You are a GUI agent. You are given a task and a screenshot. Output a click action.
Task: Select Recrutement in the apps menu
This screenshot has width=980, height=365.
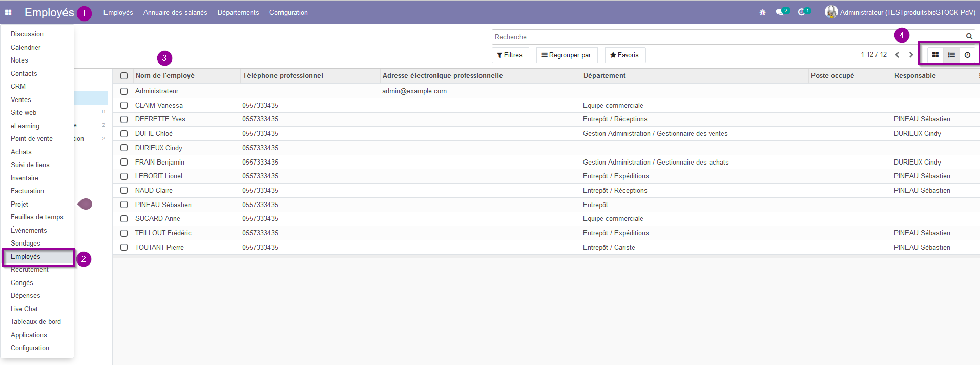30,270
